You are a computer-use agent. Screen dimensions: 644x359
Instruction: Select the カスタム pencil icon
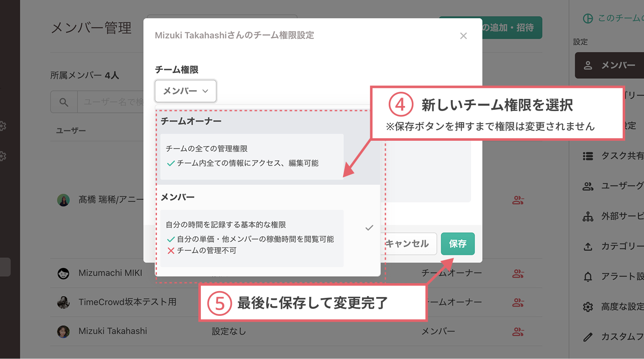[589, 336]
